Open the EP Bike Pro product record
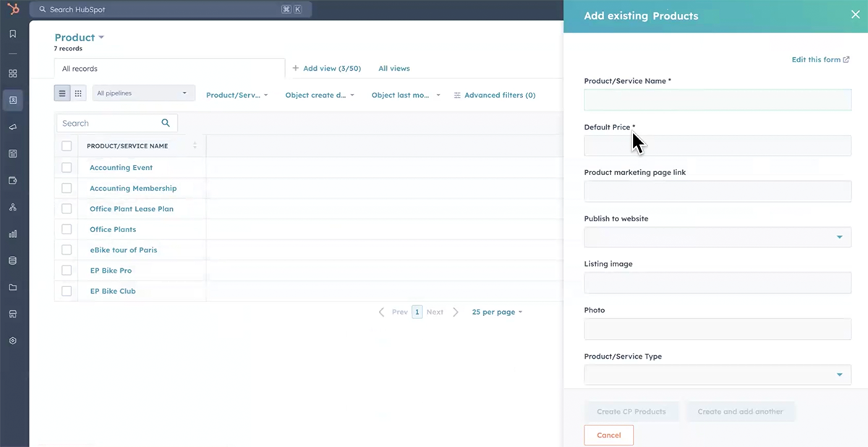868x447 pixels. click(111, 271)
